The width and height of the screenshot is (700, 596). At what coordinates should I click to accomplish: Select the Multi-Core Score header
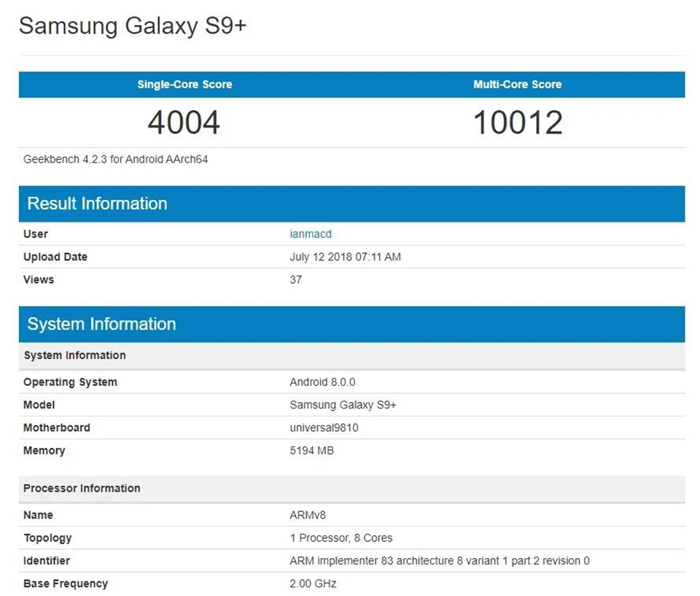[x=518, y=85]
